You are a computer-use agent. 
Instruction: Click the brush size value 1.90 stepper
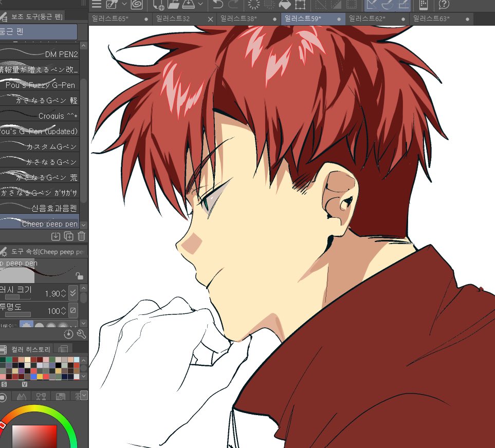(63, 293)
